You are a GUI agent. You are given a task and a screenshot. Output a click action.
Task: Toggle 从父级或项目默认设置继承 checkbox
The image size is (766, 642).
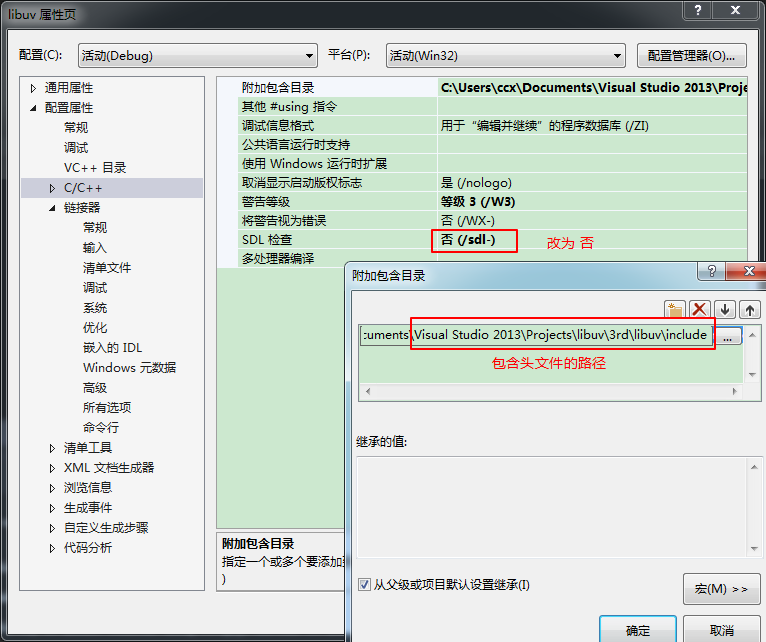[365, 584]
